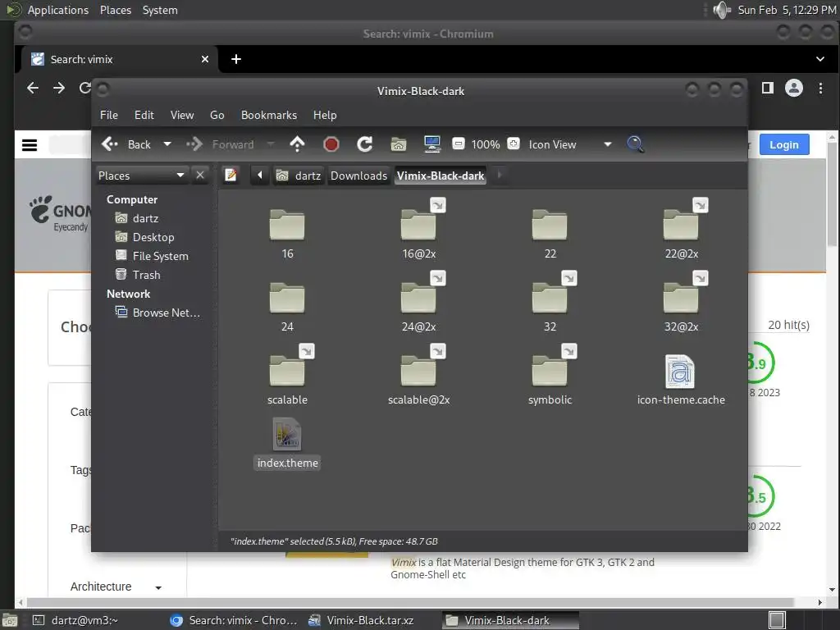Open a new Chromium tab
This screenshot has height=630, width=840.
pyautogui.click(x=235, y=59)
